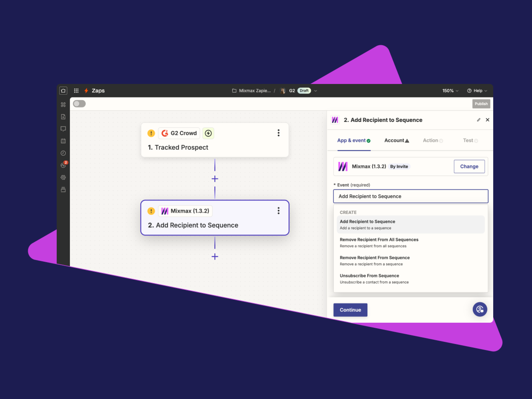Click Change button for Mixmax account
The width and height of the screenshot is (532, 399).
point(469,166)
